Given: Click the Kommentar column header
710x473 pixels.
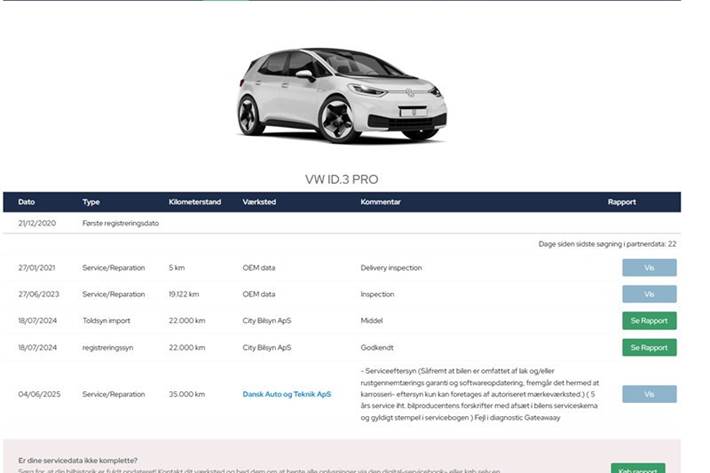Looking at the screenshot, I should click(x=380, y=202).
